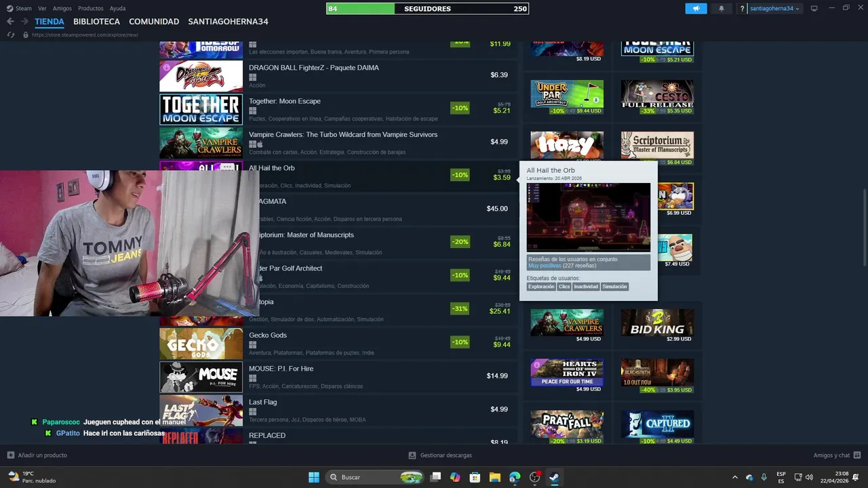The width and height of the screenshot is (868, 488).
Task: Click the taskbar Buscar search box
Action: (x=375, y=477)
